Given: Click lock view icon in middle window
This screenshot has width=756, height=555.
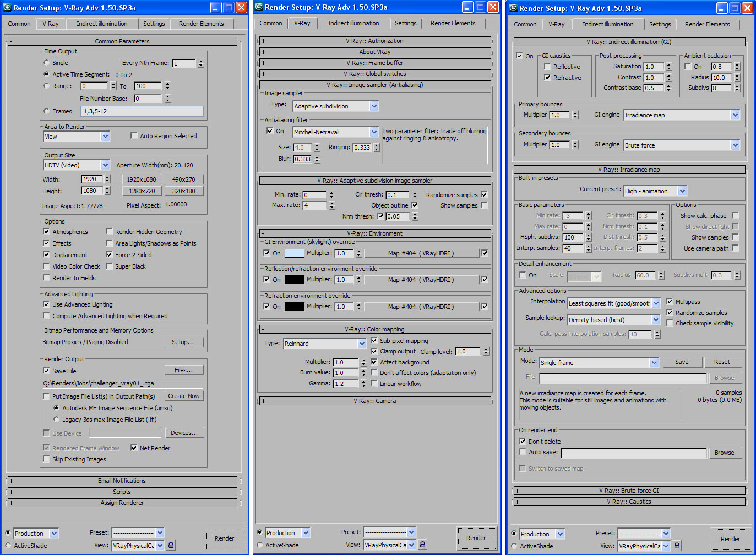Looking at the screenshot, I should point(423,545).
